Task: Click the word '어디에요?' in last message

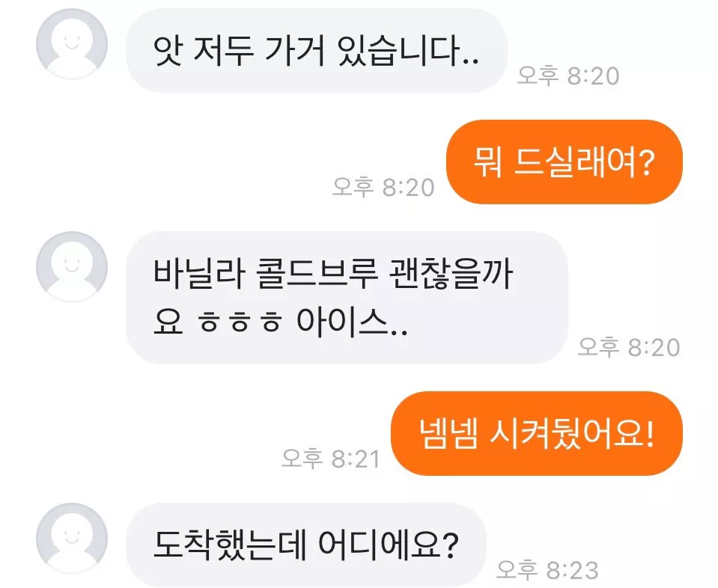Action: pos(388,545)
